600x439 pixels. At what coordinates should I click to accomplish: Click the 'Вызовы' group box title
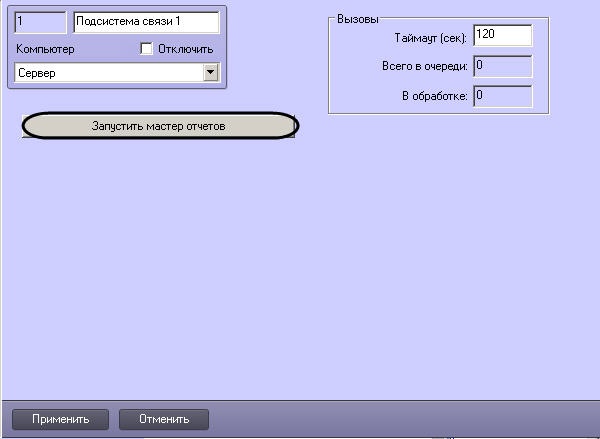[x=357, y=19]
